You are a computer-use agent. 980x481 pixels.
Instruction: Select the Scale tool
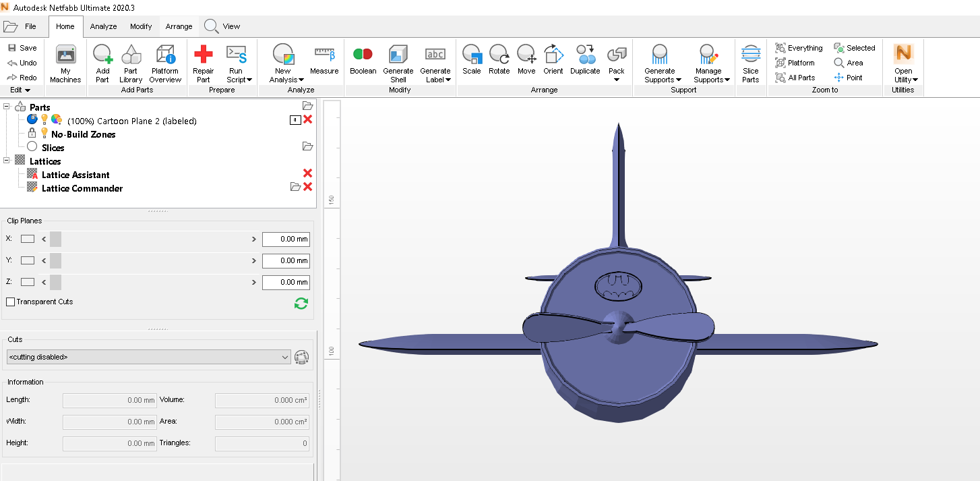tap(472, 61)
